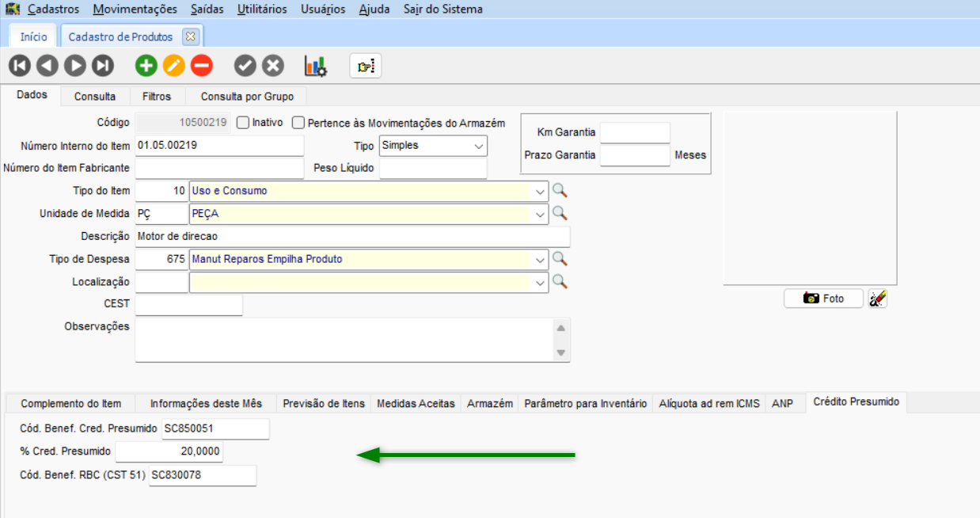Search Tipo do Item with magnifier
Screen dimensions: 980x518
tap(560, 190)
